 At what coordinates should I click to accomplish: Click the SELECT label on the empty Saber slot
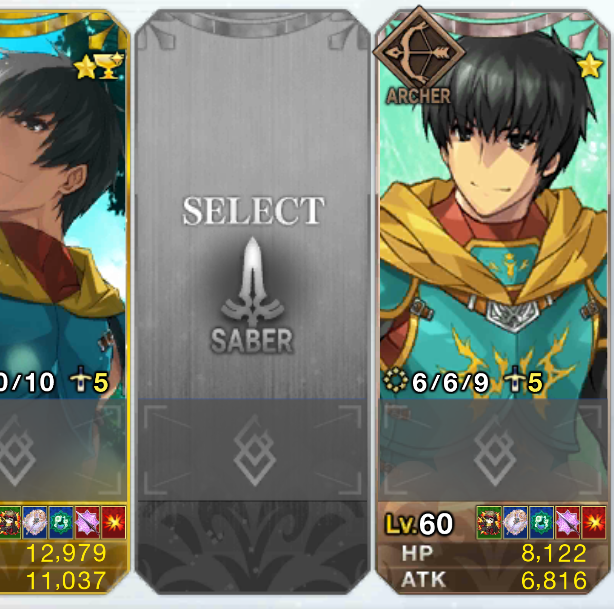pyautogui.click(x=253, y=211)
